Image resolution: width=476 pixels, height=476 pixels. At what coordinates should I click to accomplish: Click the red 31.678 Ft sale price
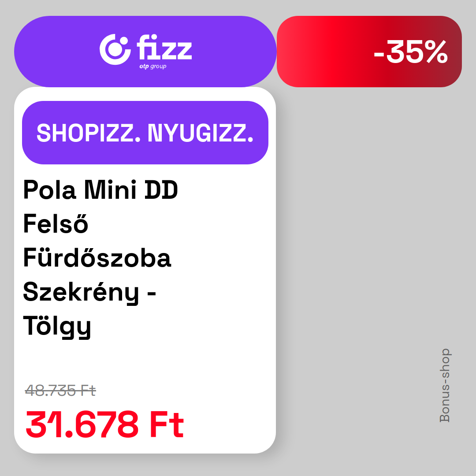tap(105, 424)
